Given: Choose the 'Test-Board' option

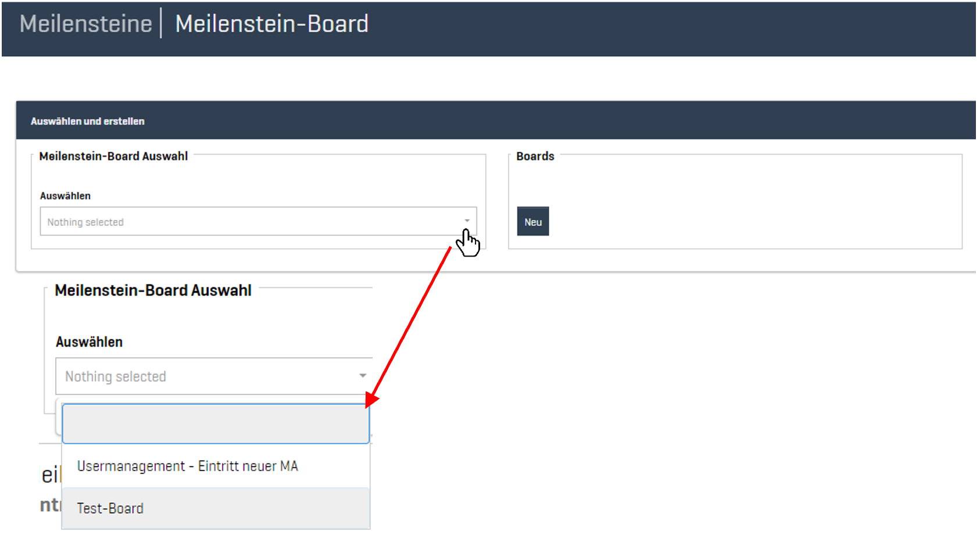Looking at the screenshot, I should [110, 508].
